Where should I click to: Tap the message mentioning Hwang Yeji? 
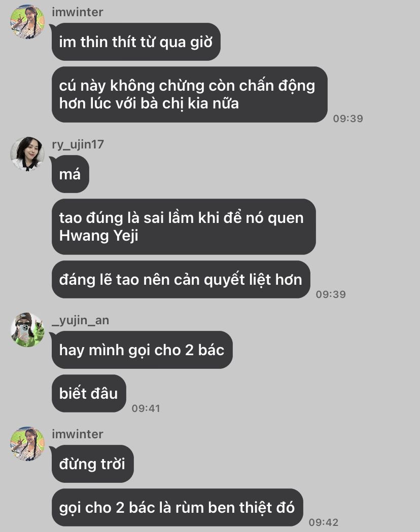click(x=184, y=226)
